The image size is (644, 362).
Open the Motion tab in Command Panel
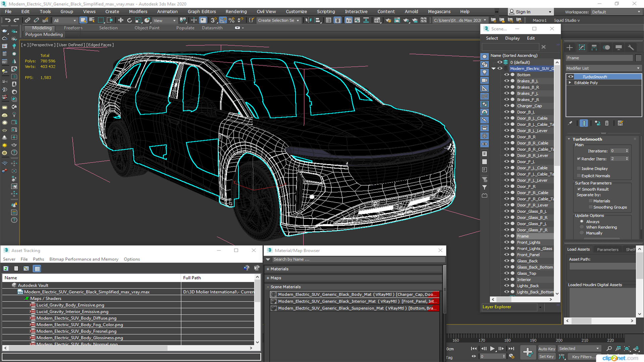click(x=606, y=48)
